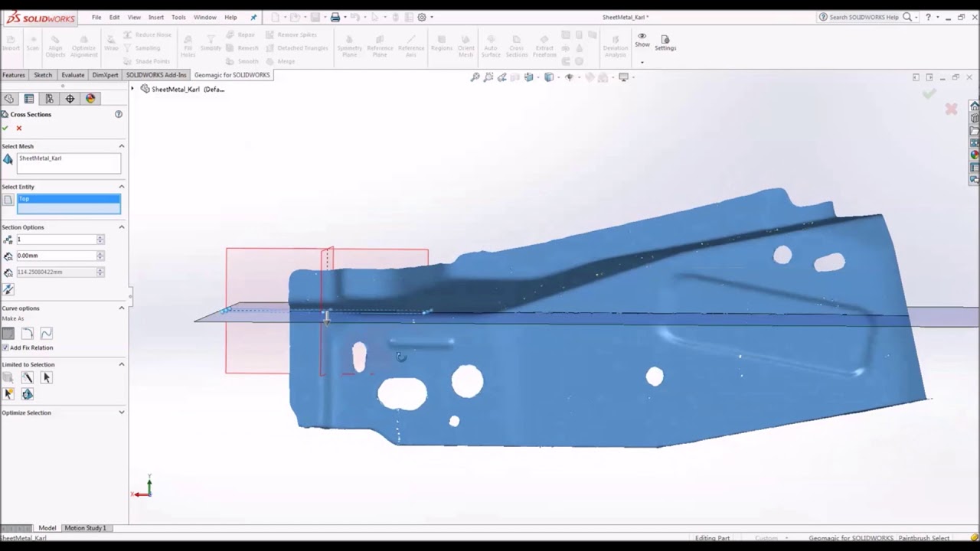
Task: Click the Select Mesh field containing SheetMetal_Karl
Action: point(68,163)
